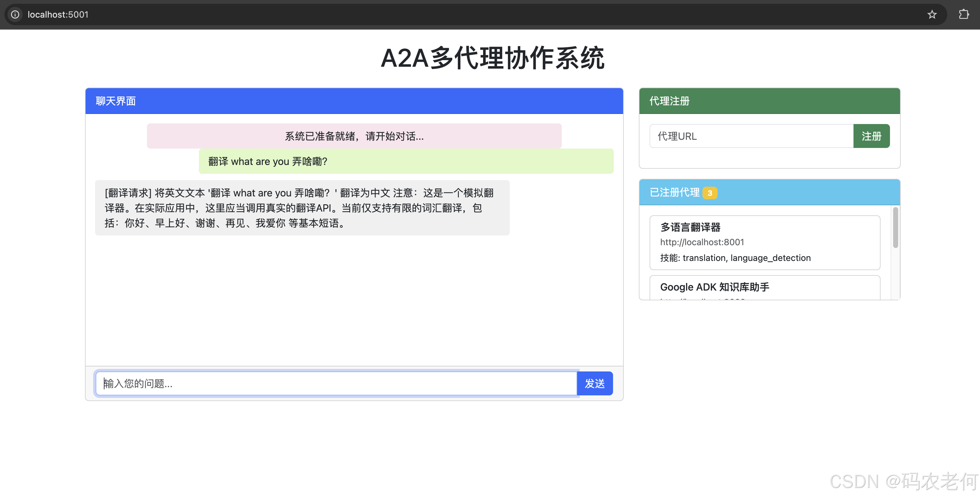Focus the chat question input box
This screenshot has height=498, width=980.
pos(336,383)
